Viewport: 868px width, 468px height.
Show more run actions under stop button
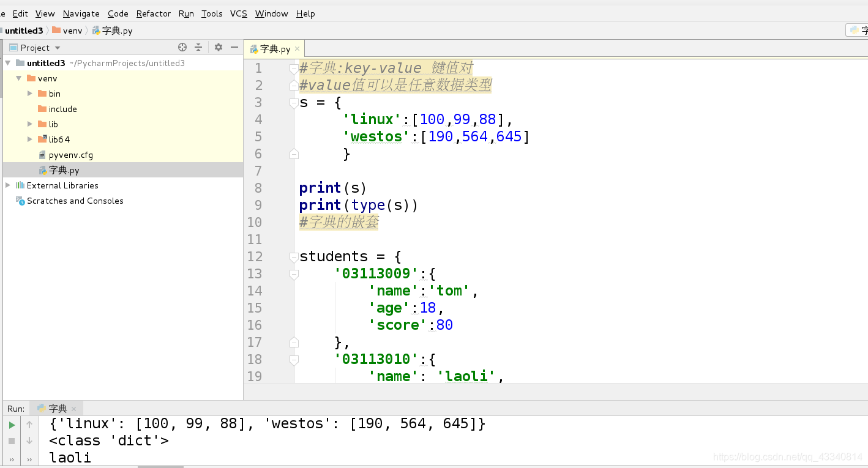12,459
